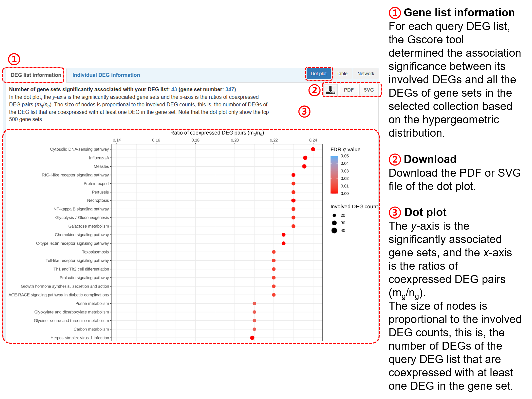This screenshot has height=399, width=532.
Task: Click the Influenza A data point
Action: (305, 158)
